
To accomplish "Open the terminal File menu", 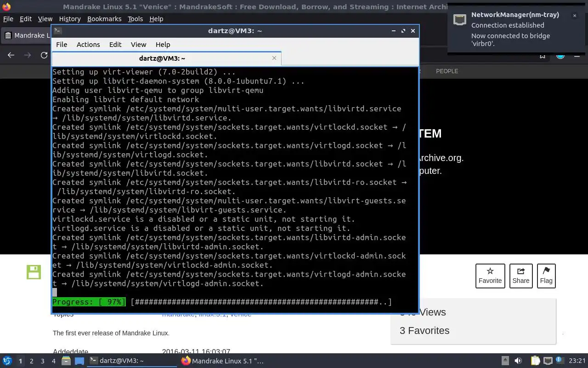I will point(62,45).
